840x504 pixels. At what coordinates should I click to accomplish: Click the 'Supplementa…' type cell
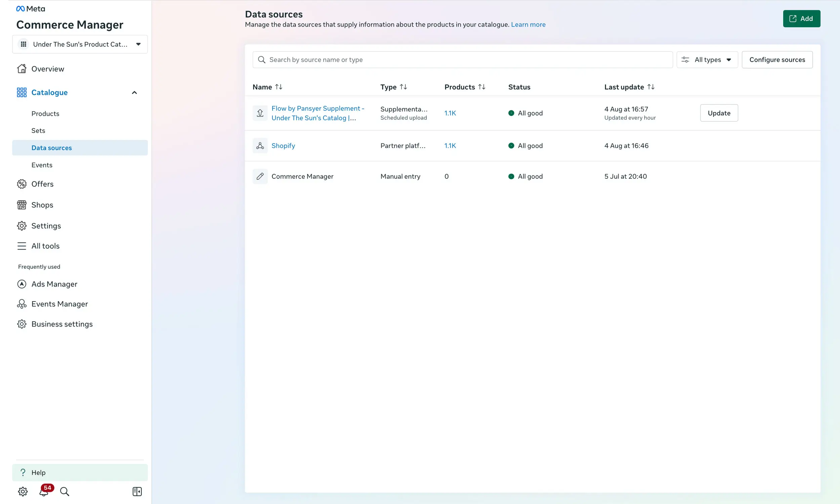coord(404,109)
